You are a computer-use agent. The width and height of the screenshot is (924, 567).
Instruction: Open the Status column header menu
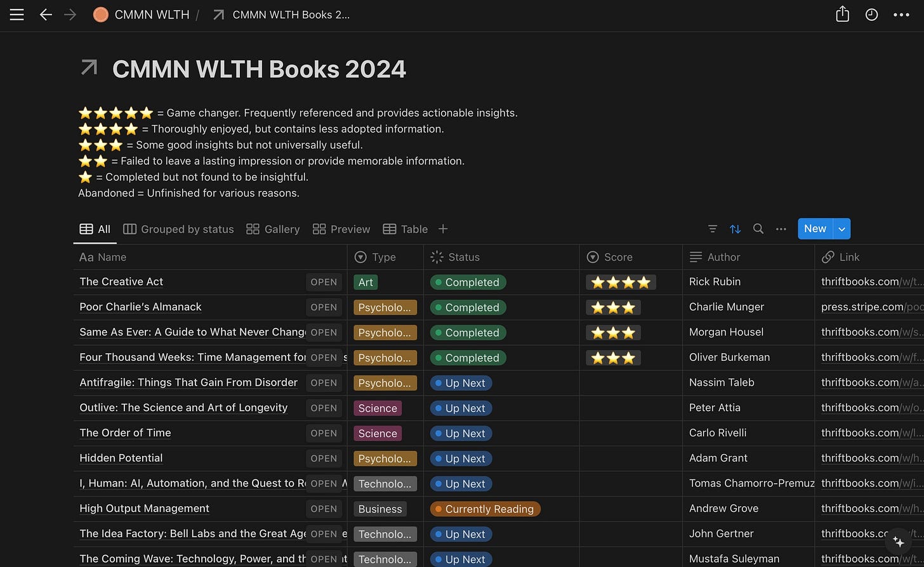click(501, 257)
